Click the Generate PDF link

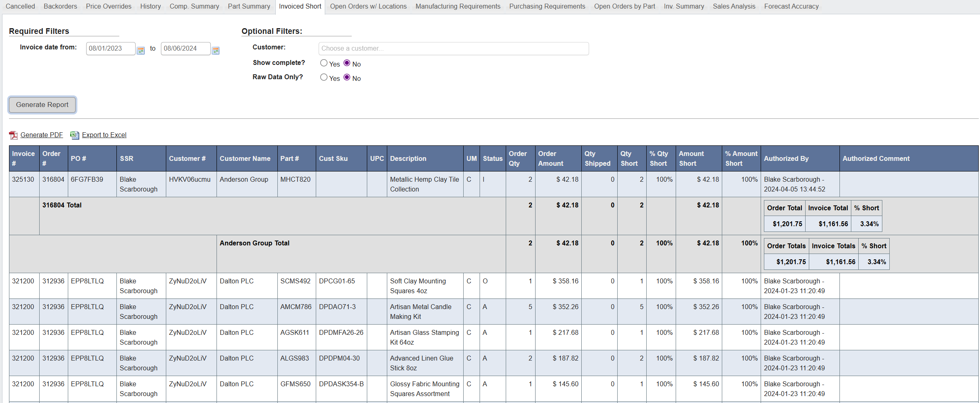click(x=42, y=135)
